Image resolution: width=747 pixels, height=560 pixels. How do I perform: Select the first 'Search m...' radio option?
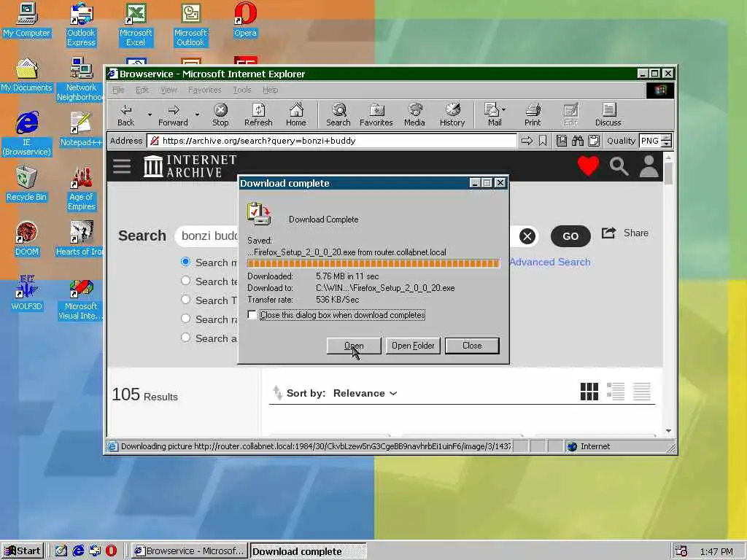click(x=186, y=262)
